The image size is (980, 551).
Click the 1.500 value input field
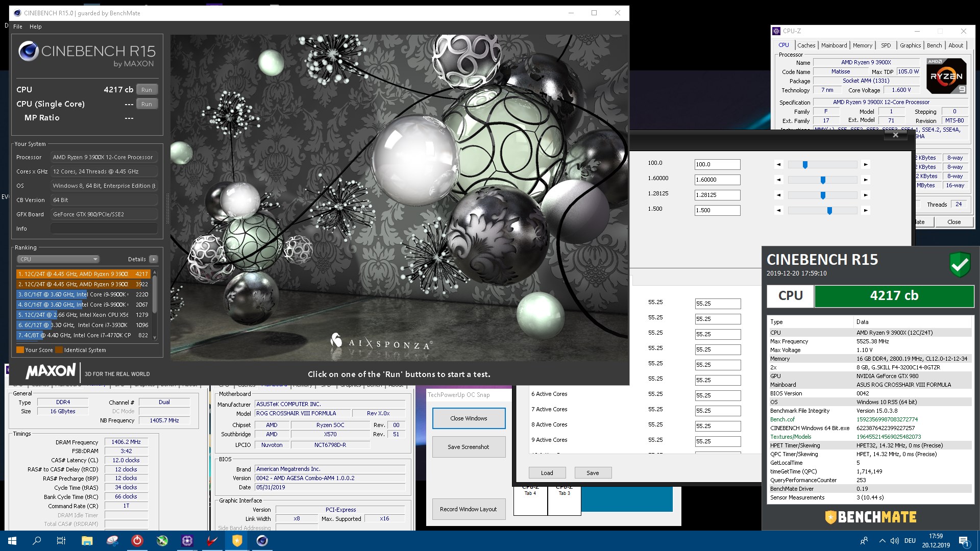tap(717, 210)
